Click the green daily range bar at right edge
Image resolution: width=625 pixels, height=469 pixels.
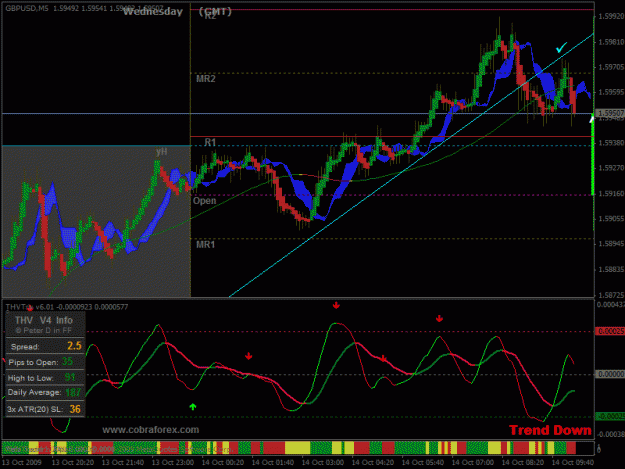(x=593, y=155)
